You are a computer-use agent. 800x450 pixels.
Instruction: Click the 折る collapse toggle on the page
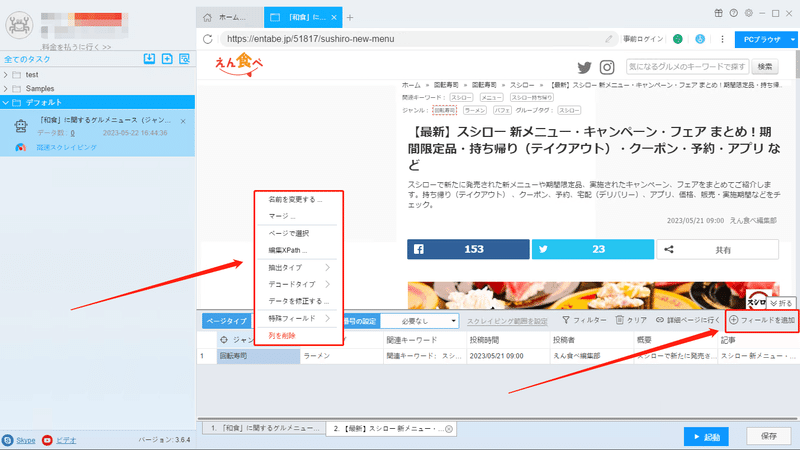(x=781, y=303)
